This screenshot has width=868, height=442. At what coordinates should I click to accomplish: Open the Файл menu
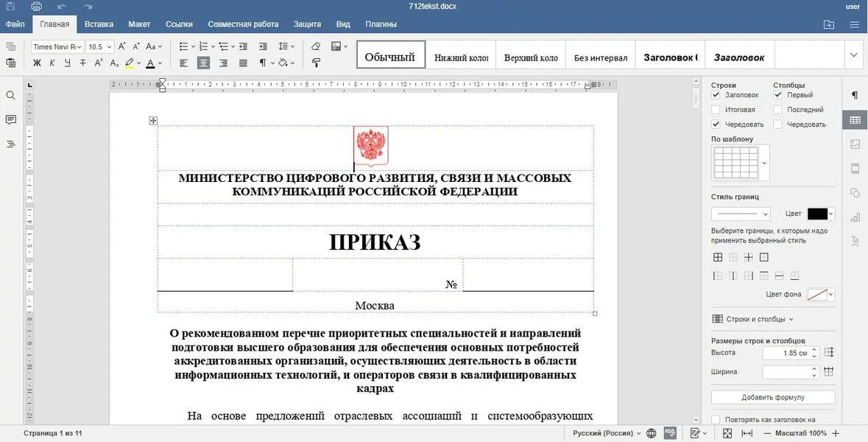coord(15,24)
